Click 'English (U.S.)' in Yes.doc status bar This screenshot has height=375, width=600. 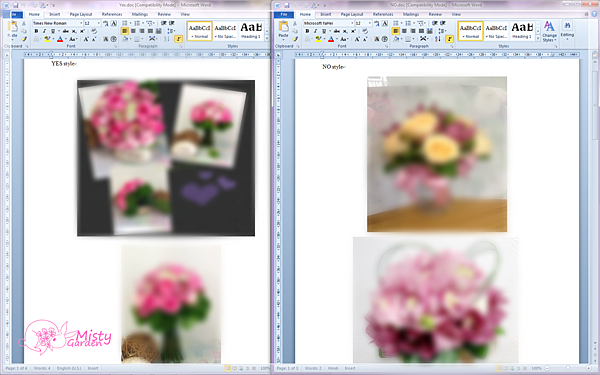click(69, 368)
